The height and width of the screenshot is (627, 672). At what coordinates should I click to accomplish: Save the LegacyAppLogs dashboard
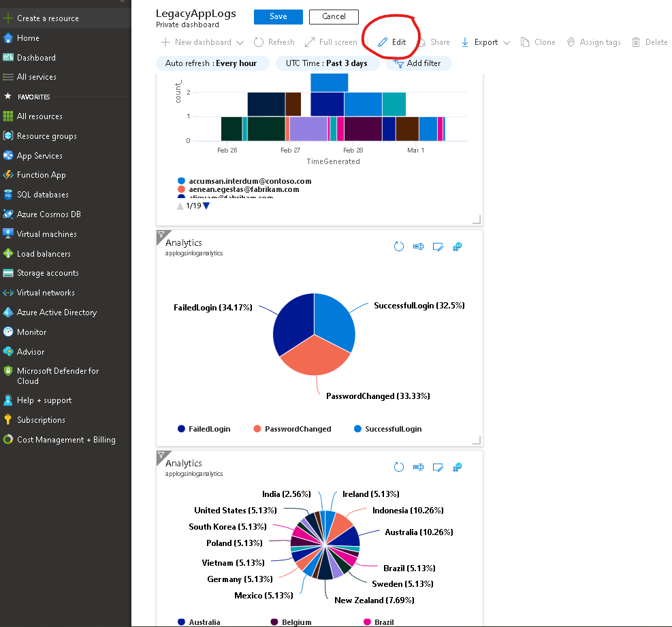pyautogui.click(x=278, y=16)
